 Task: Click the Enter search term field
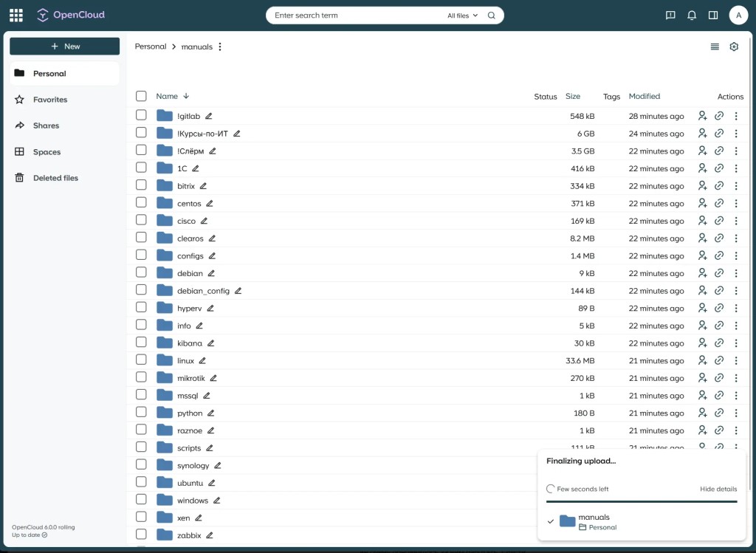(354, 16)
